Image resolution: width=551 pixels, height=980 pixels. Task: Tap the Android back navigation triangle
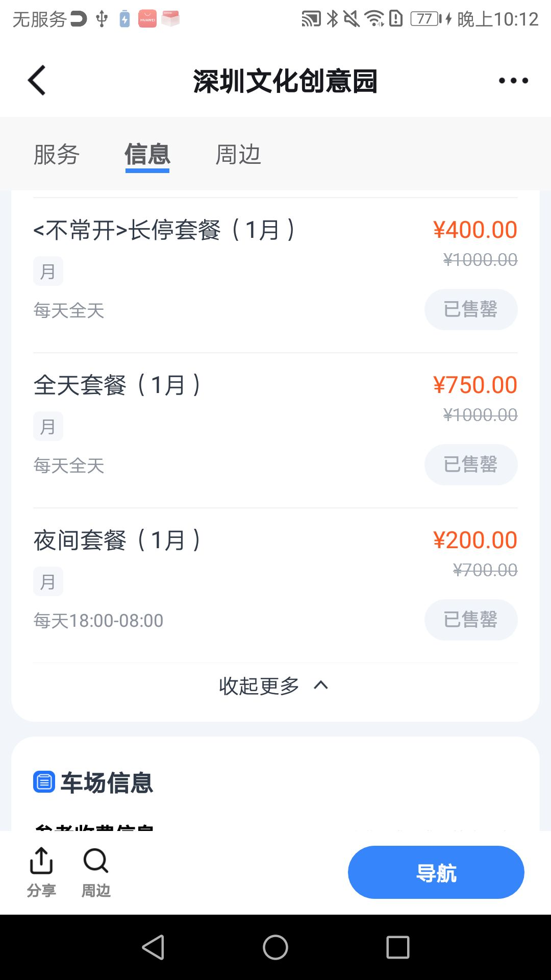(x=153, y=947)
